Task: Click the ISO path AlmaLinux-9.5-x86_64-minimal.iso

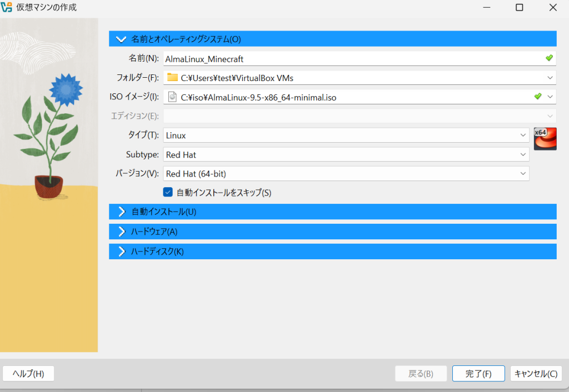Action: coord(258,98)
